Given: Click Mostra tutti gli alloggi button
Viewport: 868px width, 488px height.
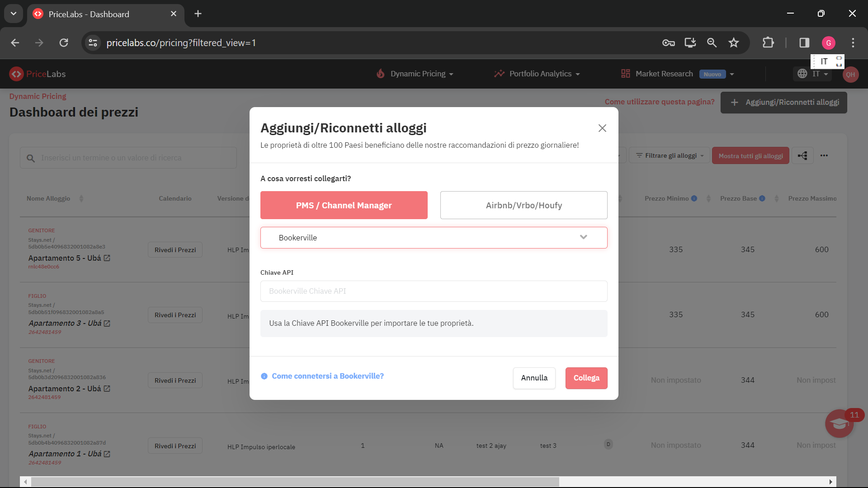Looking at the screenshot, I should (x=750, y=155).
